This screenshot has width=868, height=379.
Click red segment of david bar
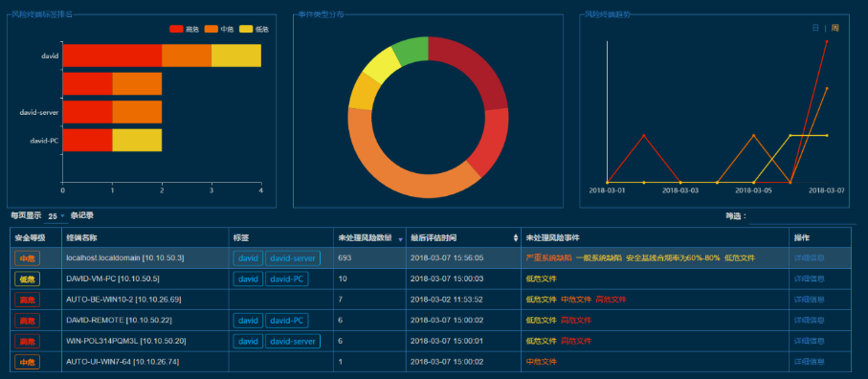click(112, 56)
